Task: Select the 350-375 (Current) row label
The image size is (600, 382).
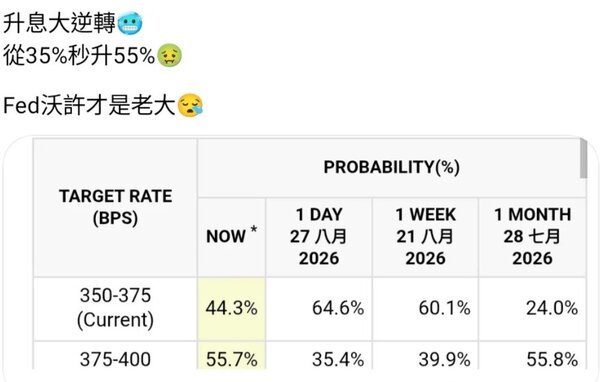Action: coord(115,309)
